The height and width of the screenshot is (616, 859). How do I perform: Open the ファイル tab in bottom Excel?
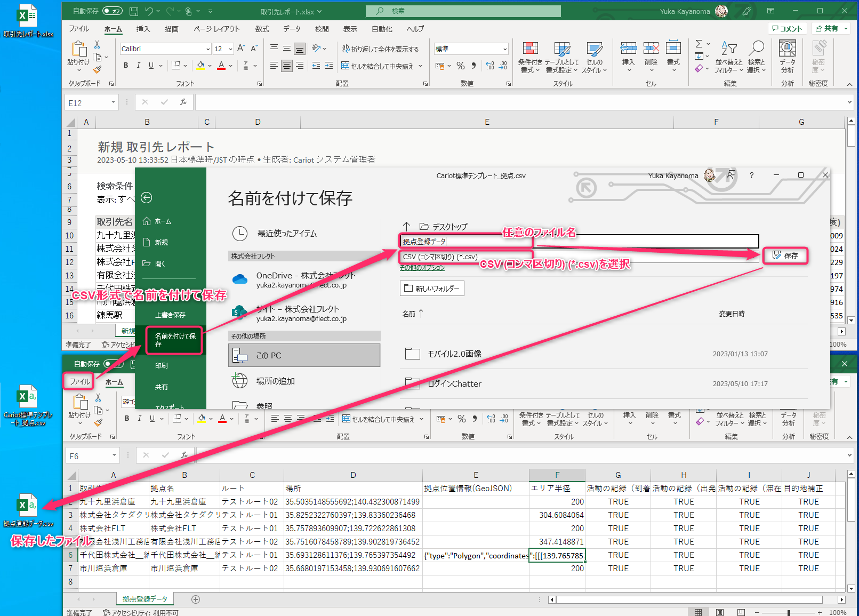(80, 381)
